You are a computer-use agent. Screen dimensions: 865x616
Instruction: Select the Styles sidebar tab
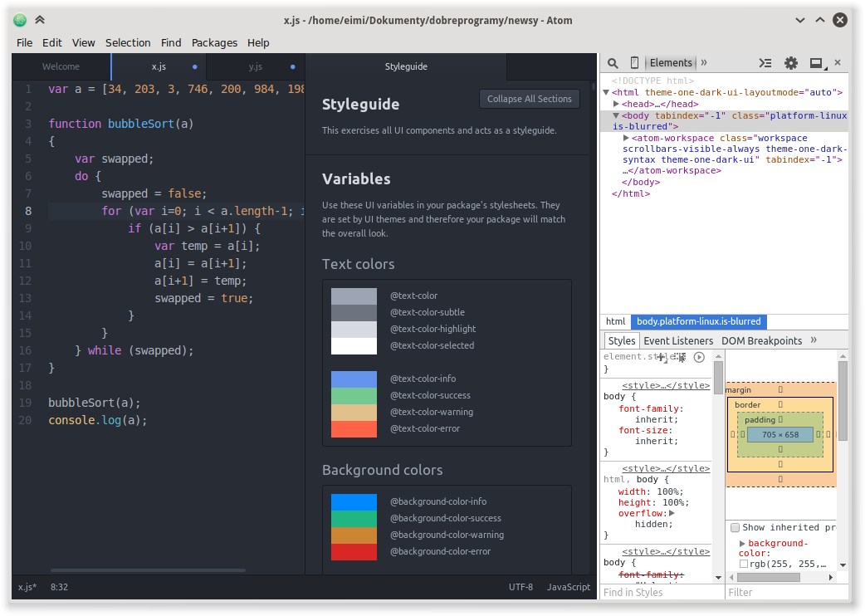click(622, 341)
